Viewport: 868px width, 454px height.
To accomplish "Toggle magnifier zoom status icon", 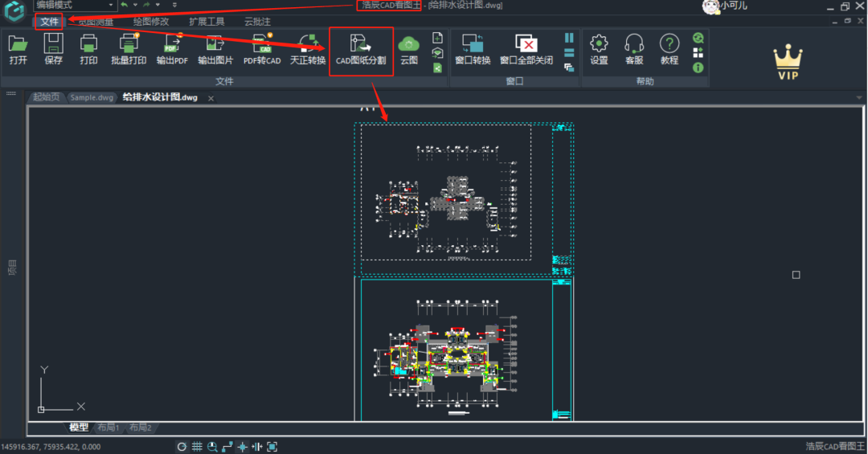I will coord(212,447).
